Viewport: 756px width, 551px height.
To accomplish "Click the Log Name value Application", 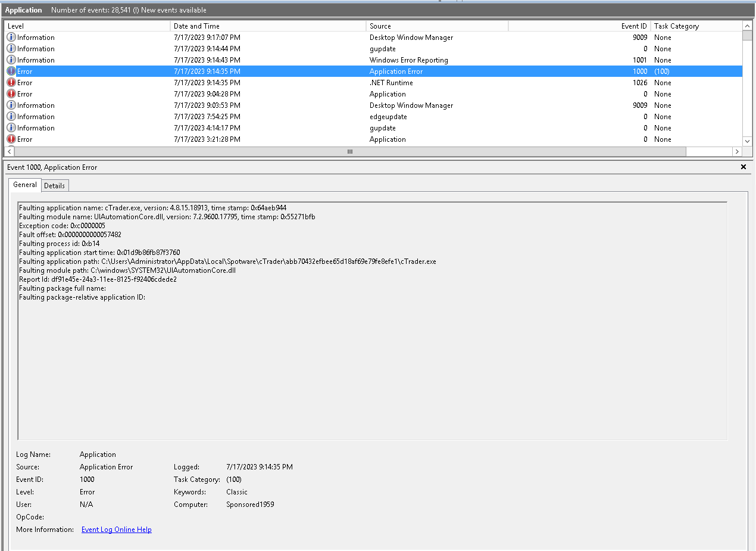I will 98,455.
